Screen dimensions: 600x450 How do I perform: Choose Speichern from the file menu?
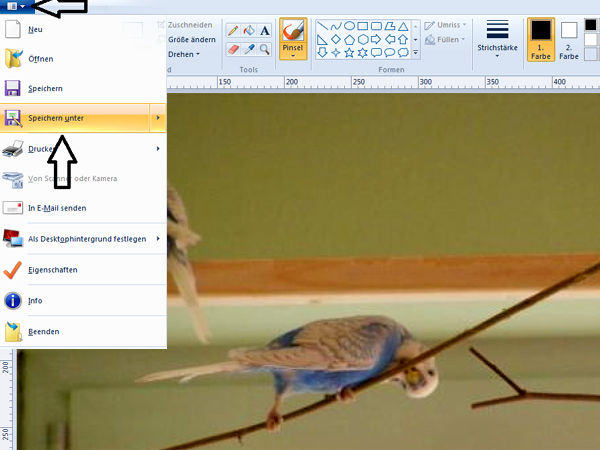(83, 88)
